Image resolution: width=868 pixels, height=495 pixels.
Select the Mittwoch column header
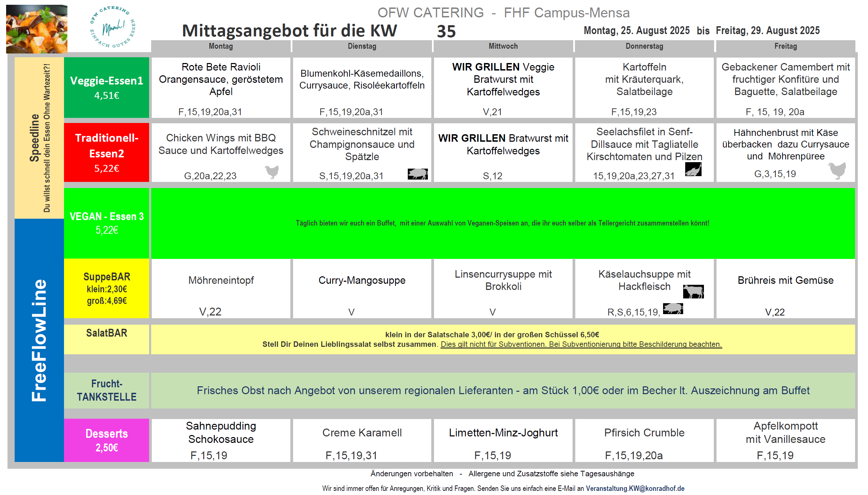[x=503, y=46]
